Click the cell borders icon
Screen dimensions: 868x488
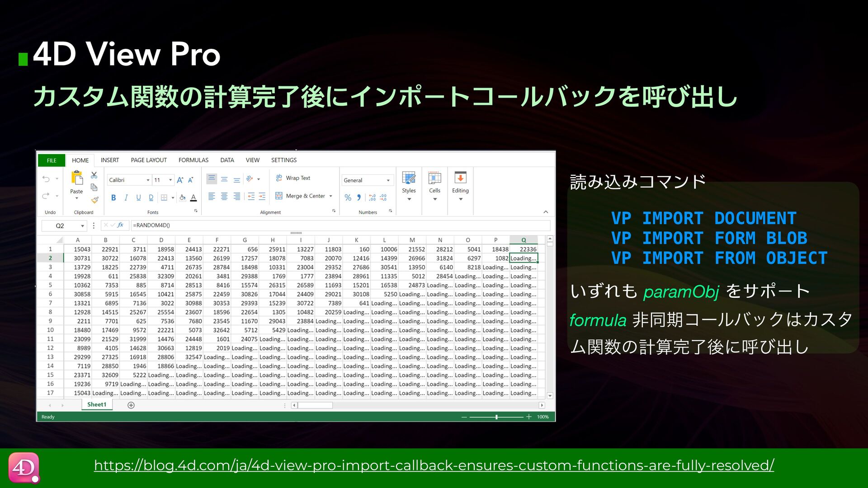[x=164, y=197]
